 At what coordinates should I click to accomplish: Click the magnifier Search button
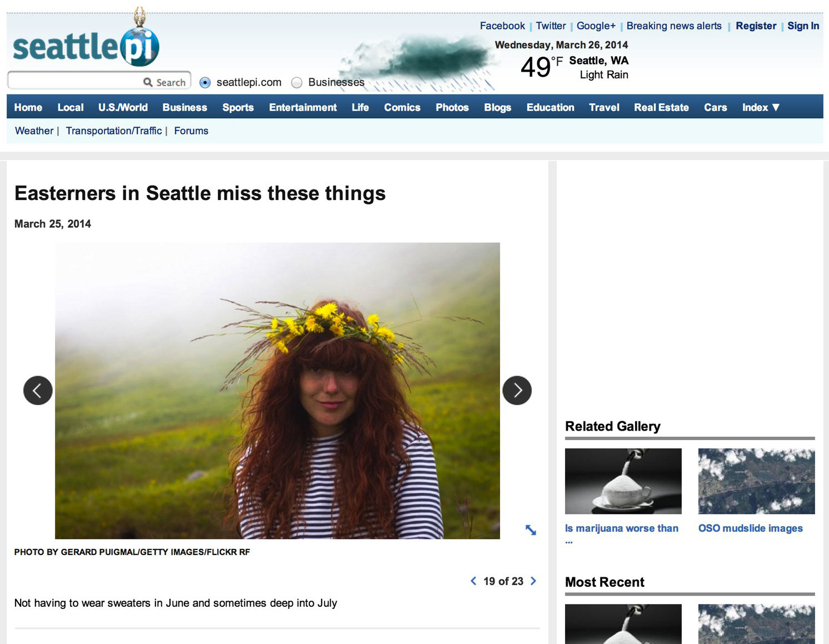[x=164, y=82]
